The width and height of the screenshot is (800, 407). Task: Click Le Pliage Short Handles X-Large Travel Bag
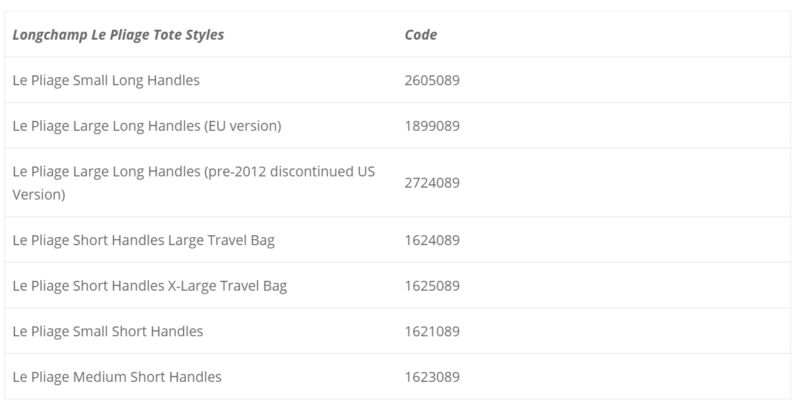[149, 286]
